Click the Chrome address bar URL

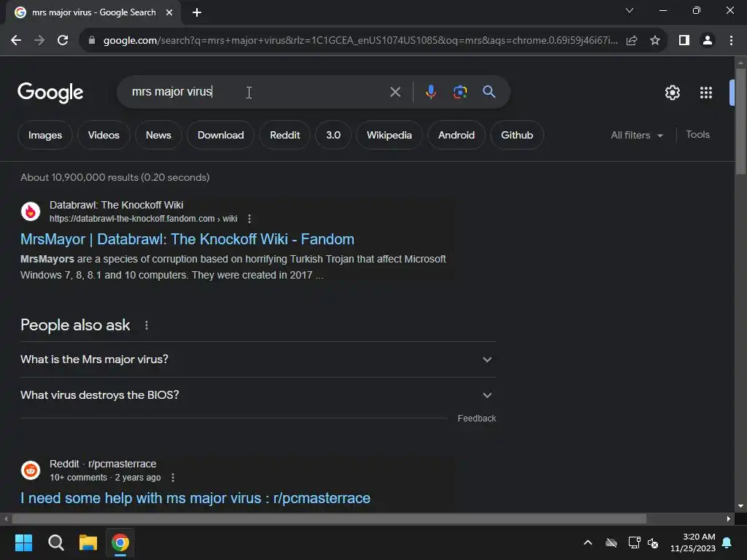point(360,41)
